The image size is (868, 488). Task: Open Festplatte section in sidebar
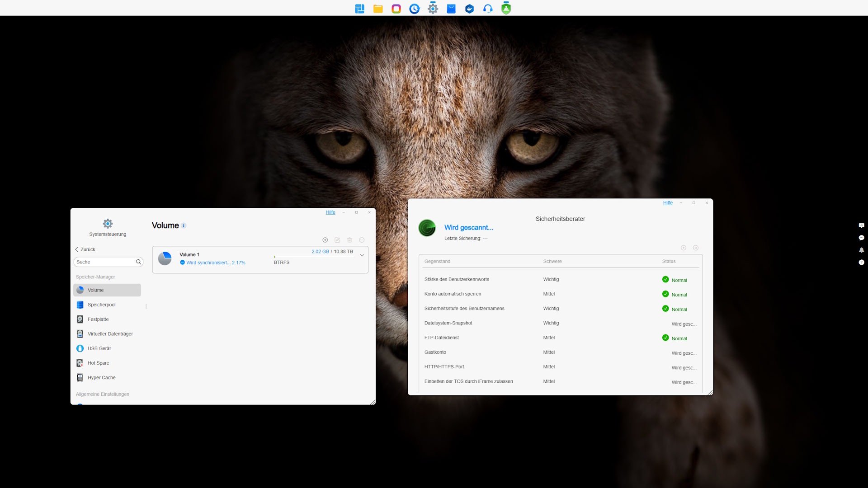click(x=98, y=319)
